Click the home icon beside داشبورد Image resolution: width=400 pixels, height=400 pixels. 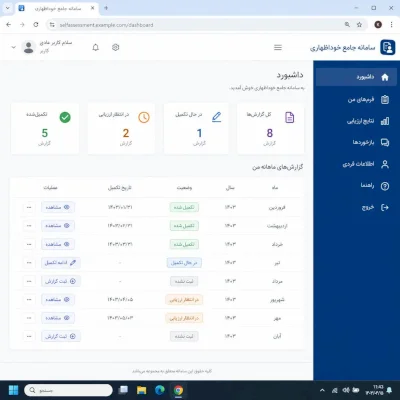(385, 77)
